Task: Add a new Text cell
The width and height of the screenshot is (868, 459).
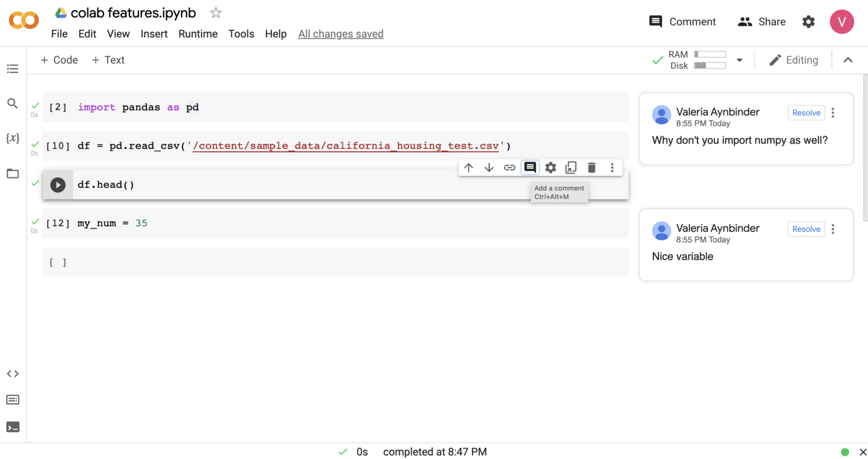Action: (x=108, y=60)
